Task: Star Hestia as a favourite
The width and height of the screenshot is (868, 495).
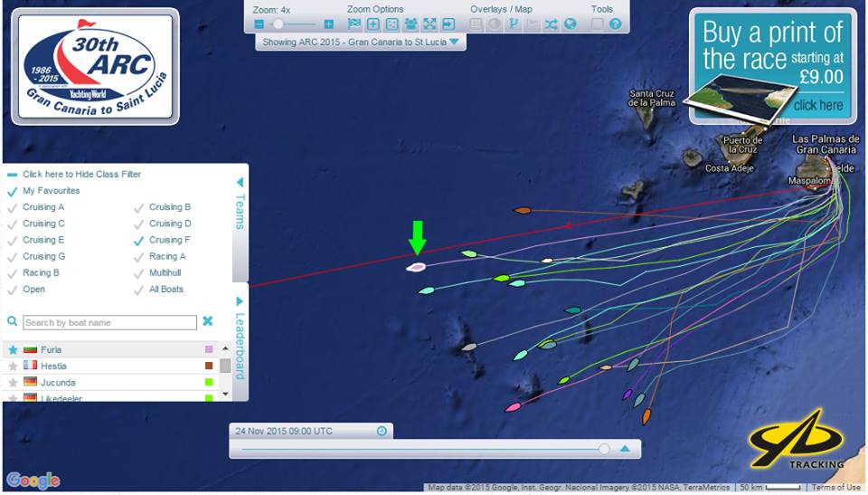Action: point(13,366)
